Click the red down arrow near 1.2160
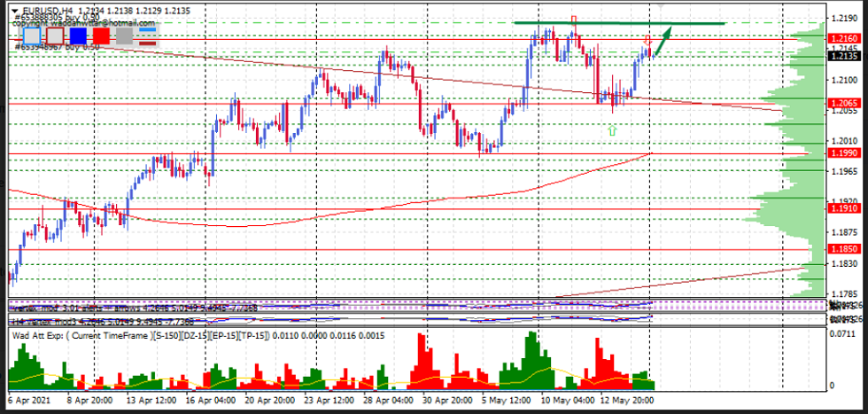This screenshot has height=414, width=868. coord(648,39)
